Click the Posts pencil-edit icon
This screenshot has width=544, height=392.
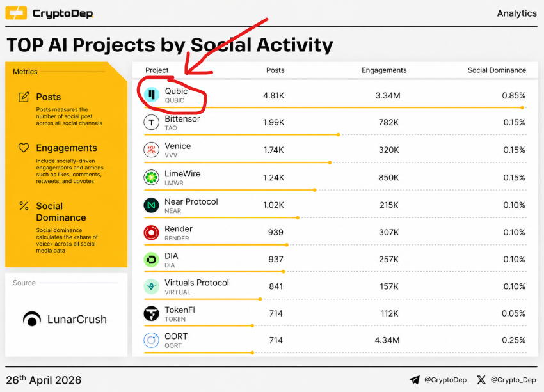pos(24,97)
